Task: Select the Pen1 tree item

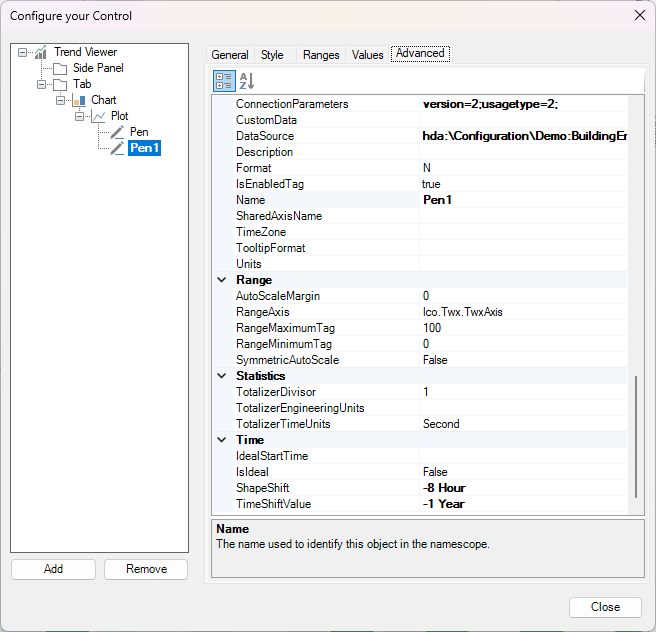Action: pos(144,148)
